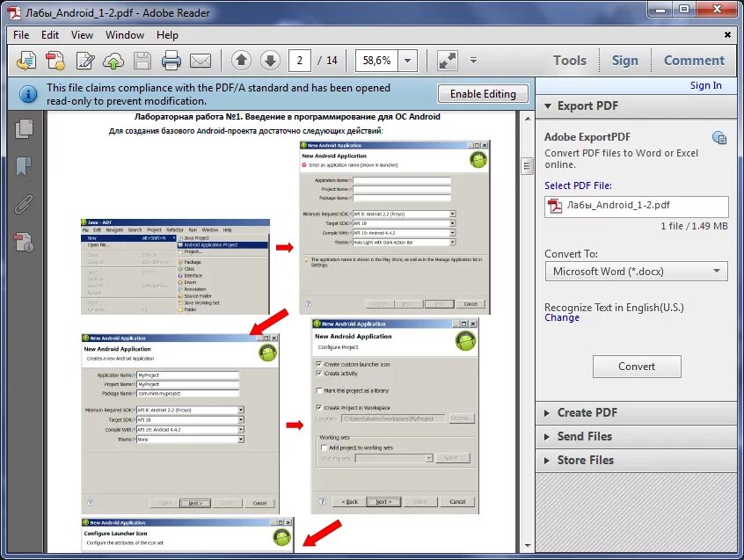Screen dimensions: 744x560
Task: Open the Edit menu
Action: tap(50, 35)
